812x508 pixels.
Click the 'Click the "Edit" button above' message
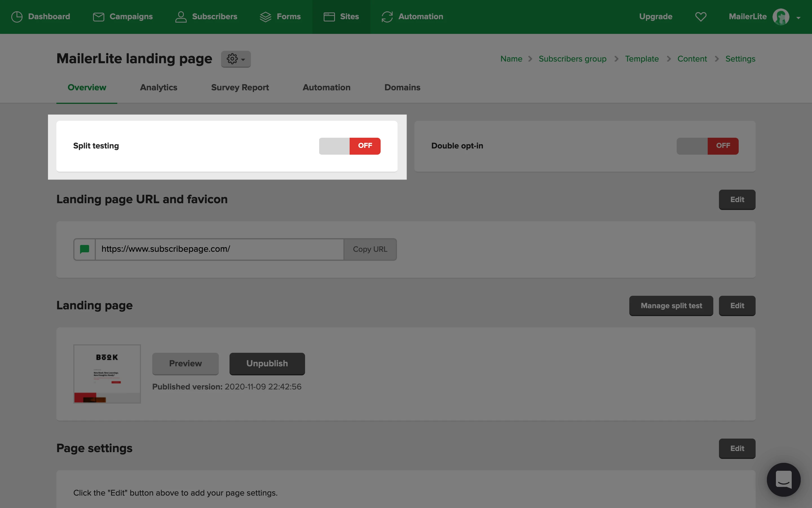pyautogui.click(x=175, y=493)
